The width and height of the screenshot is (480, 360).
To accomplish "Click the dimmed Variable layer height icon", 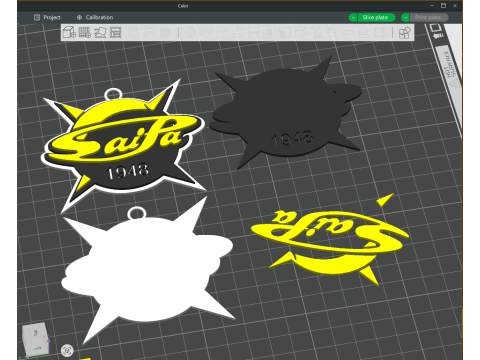I will 165,33.
